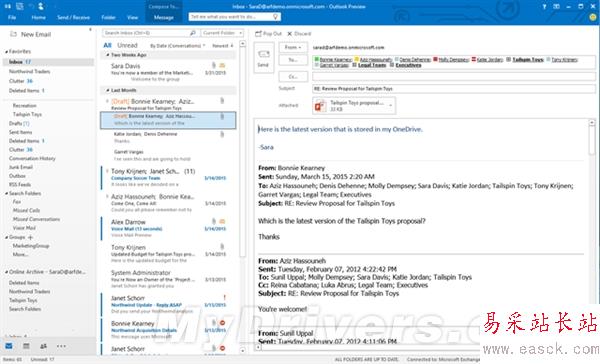Switch to the View tab
This screenshot has height=364, width=600.
[132, 17]
